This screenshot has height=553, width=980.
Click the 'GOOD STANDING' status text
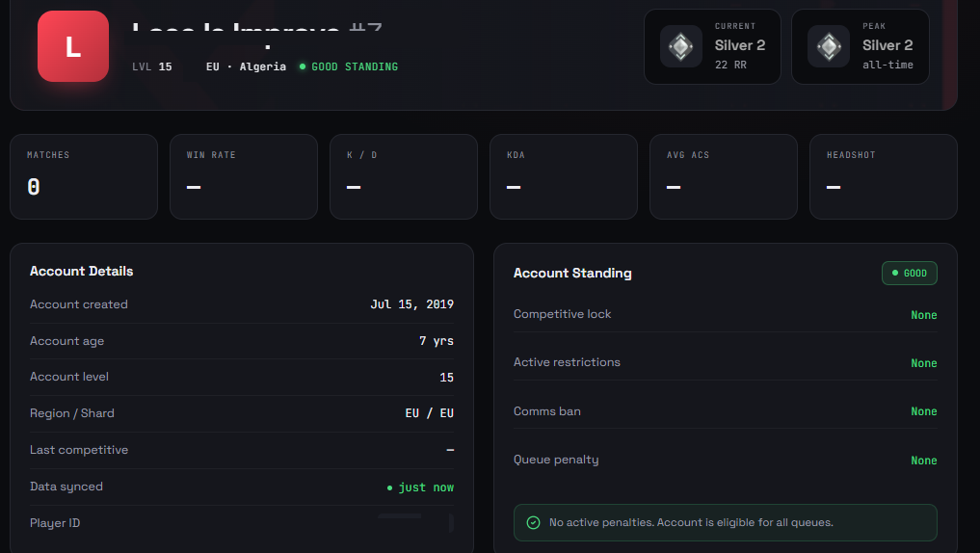(x=355, y=66)
